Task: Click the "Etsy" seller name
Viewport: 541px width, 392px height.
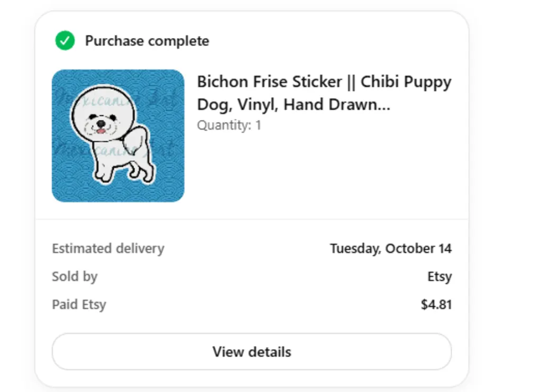Action: point(439,277)
